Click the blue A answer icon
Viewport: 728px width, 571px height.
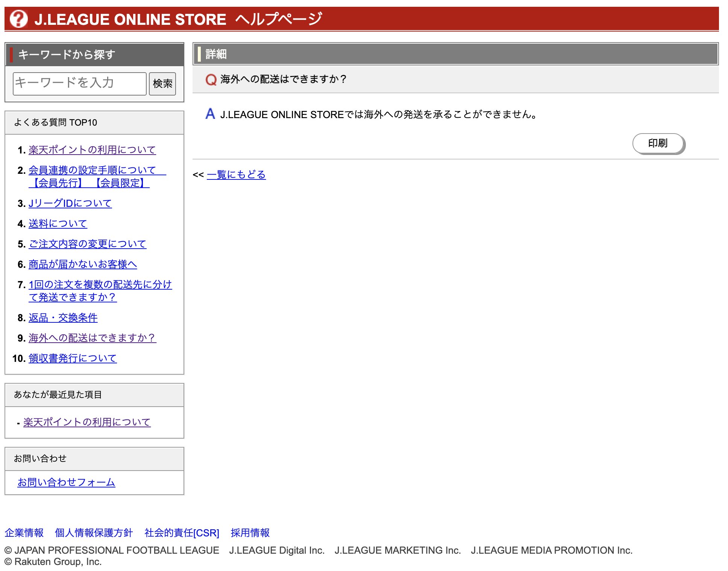pos(210,114)
